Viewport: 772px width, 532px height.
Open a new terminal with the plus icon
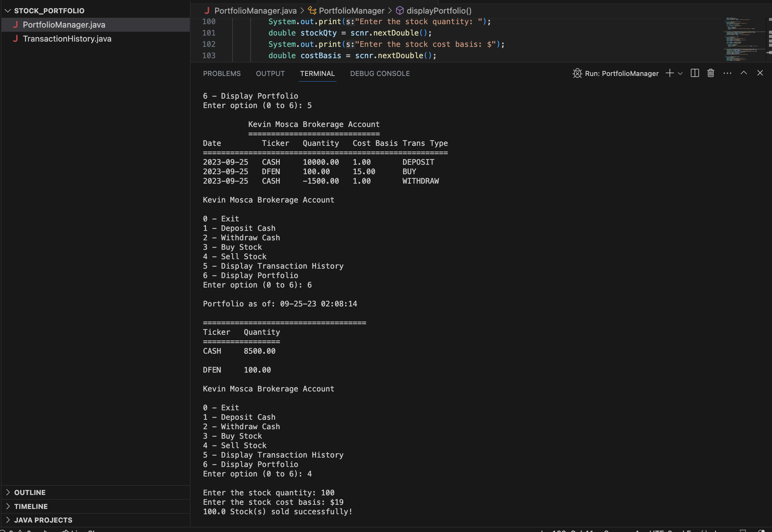tap(670, 73)
